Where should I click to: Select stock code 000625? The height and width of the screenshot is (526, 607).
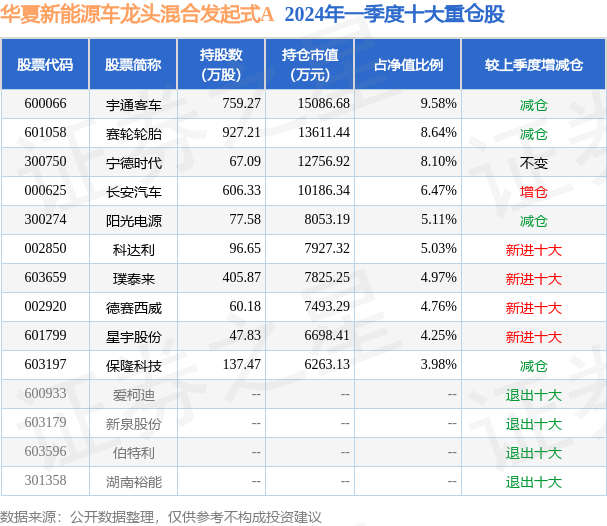click(45, 191)
